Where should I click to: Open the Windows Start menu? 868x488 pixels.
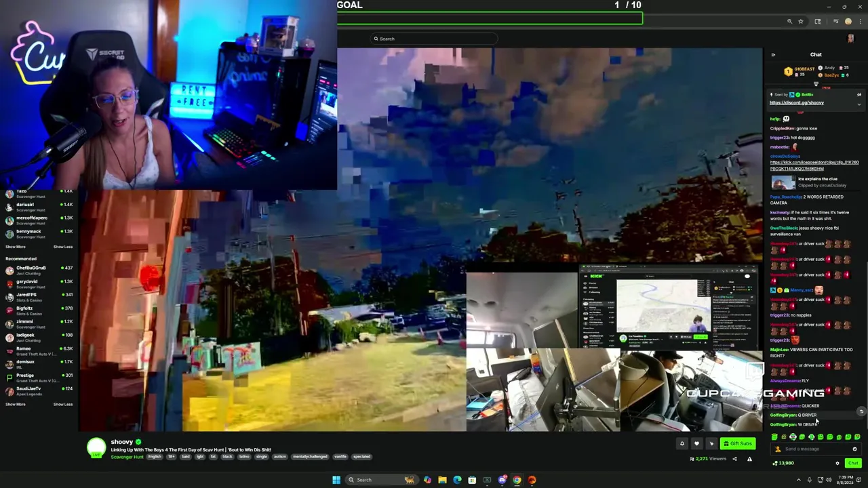(336, 480)
